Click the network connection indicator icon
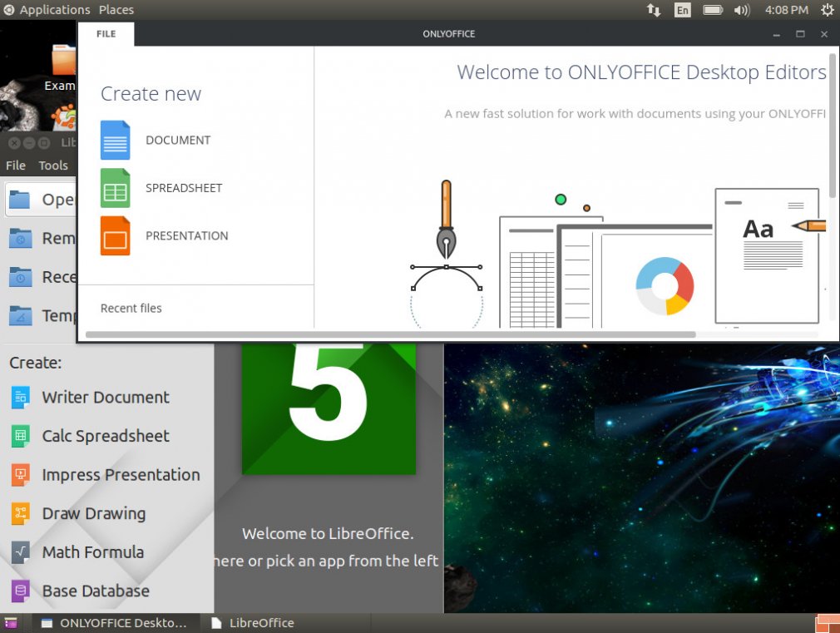Image resolution: width=840 pixels, height=633 pixels. point(654,10)
